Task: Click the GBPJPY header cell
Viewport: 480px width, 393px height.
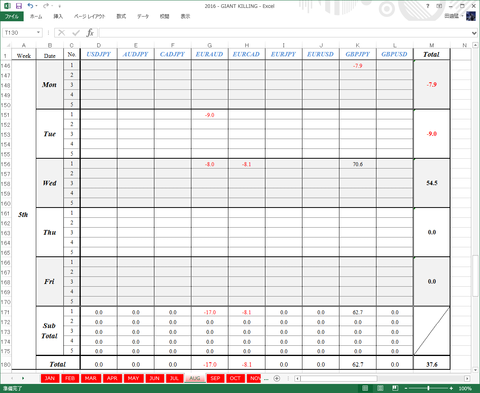Action: 358,54
